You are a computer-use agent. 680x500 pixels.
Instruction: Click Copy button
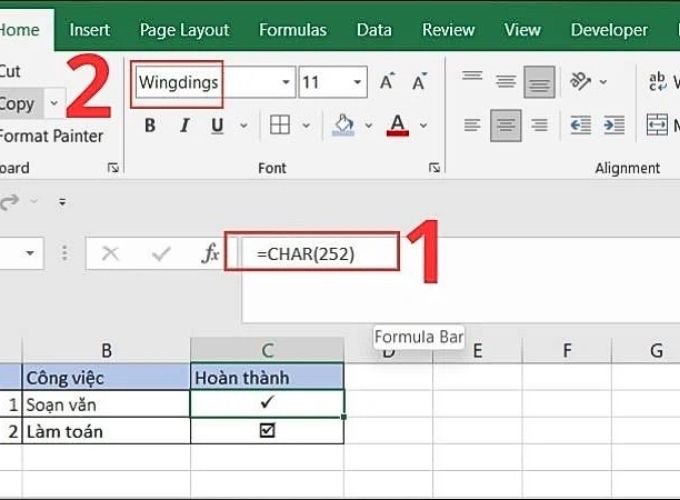coord(20,104)
